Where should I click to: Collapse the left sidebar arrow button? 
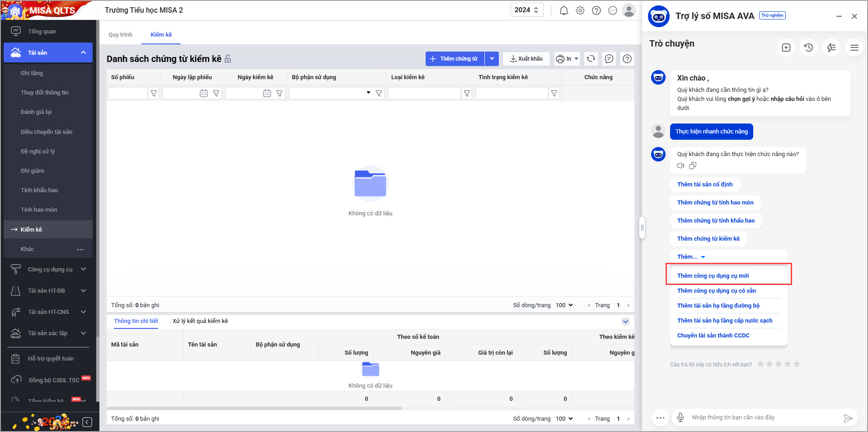tap(87, 422)
